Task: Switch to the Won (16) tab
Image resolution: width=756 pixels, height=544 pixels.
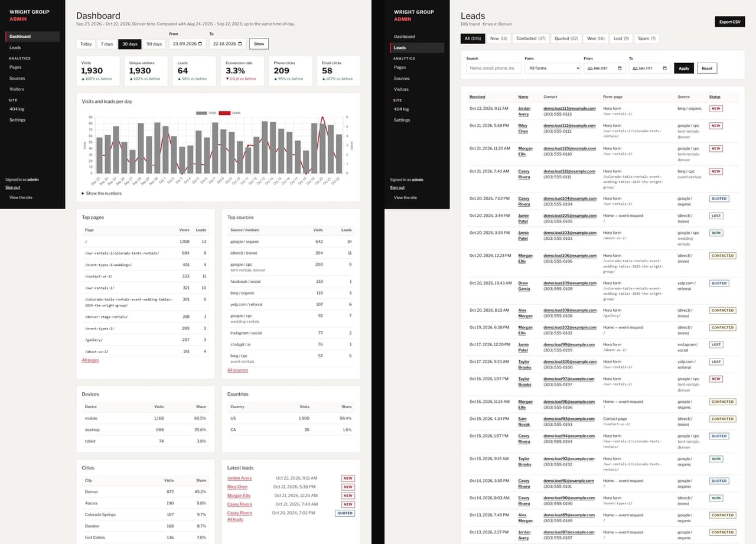Action: 595,38
